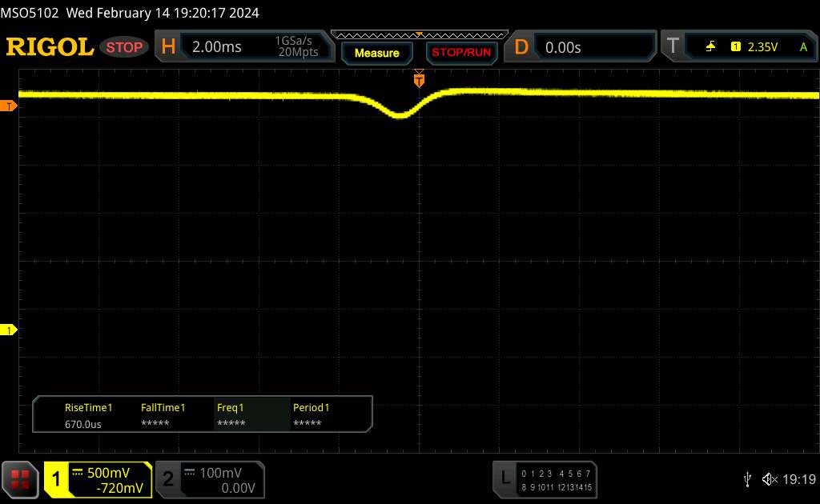The height and width of the screenshot is (504, 820).
Task: Select the 1GSa/s sample rate readout
Action: [293, 41]
